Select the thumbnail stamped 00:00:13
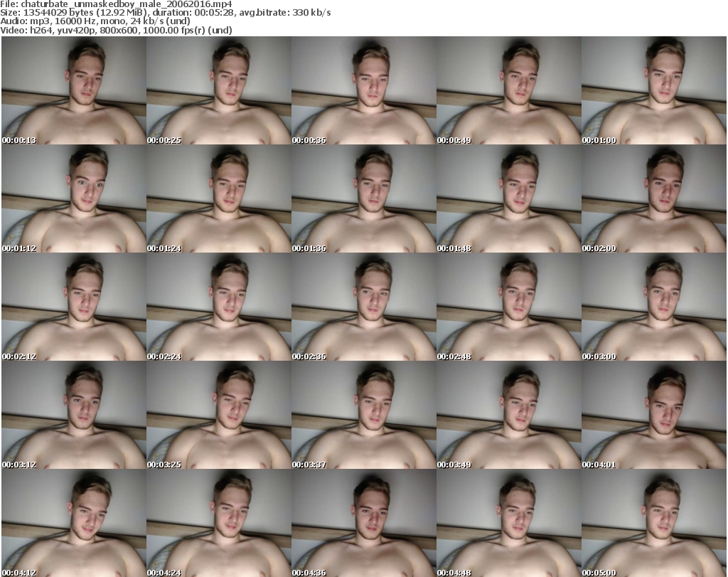The image size is (728, 577). (74, 90)
